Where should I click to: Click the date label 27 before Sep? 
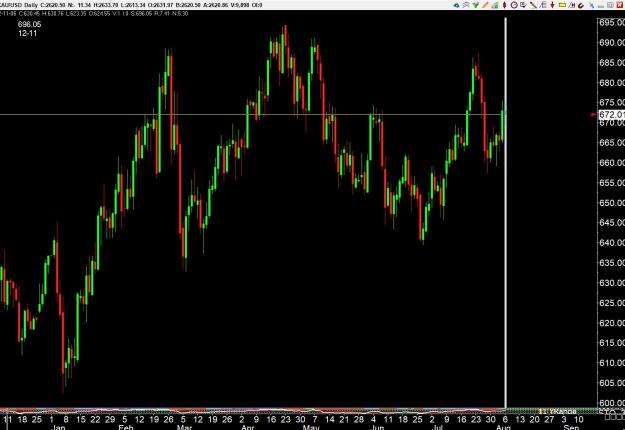tap(549, 419)
